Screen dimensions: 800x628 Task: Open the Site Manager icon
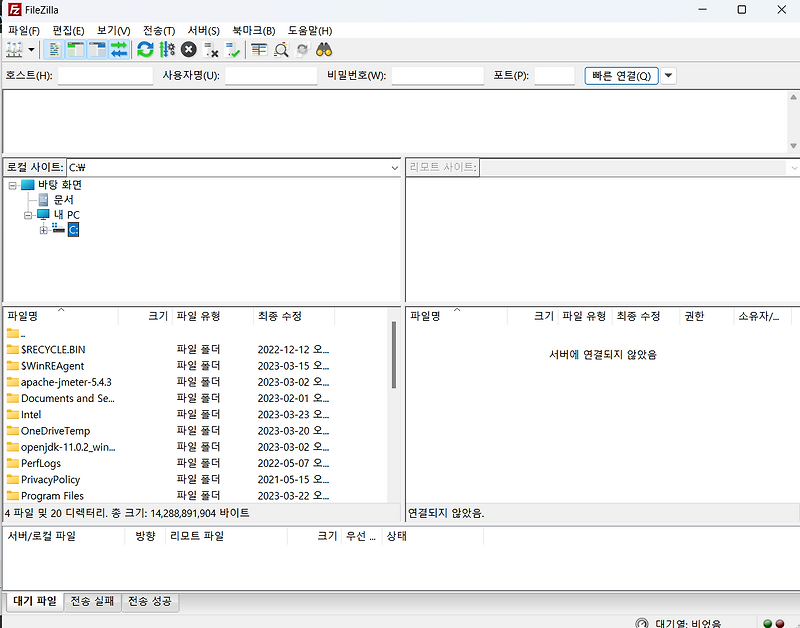(14, 49)
